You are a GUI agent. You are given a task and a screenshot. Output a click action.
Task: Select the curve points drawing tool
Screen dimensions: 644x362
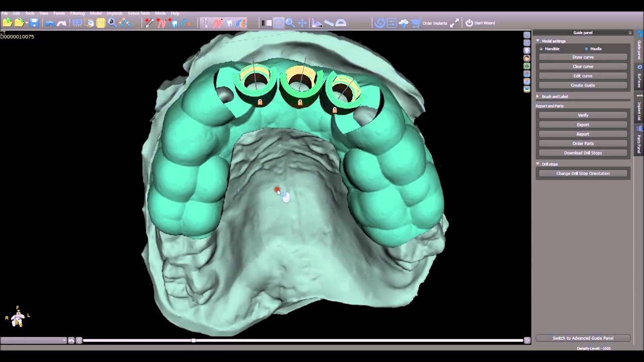pyautogui.click(x=124, y=23)
